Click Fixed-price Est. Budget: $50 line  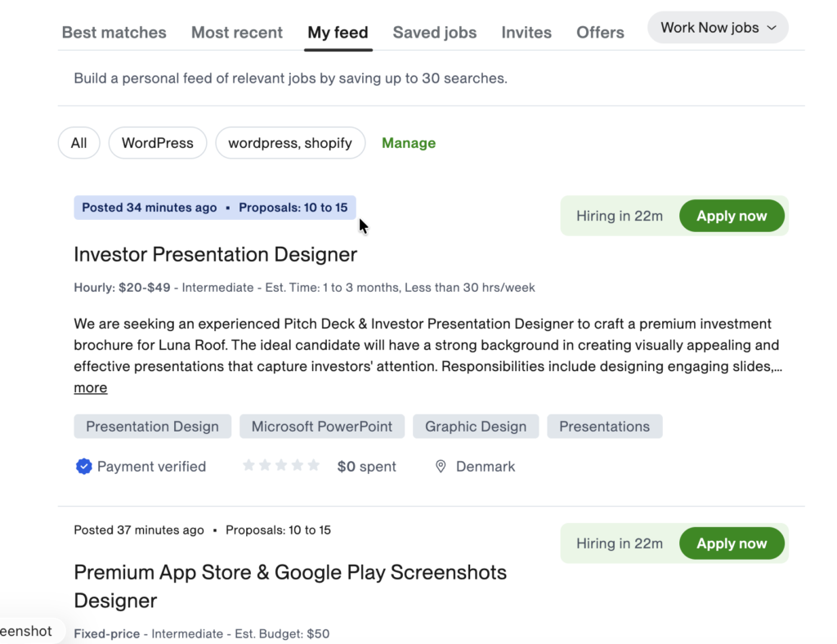(202, 634)
